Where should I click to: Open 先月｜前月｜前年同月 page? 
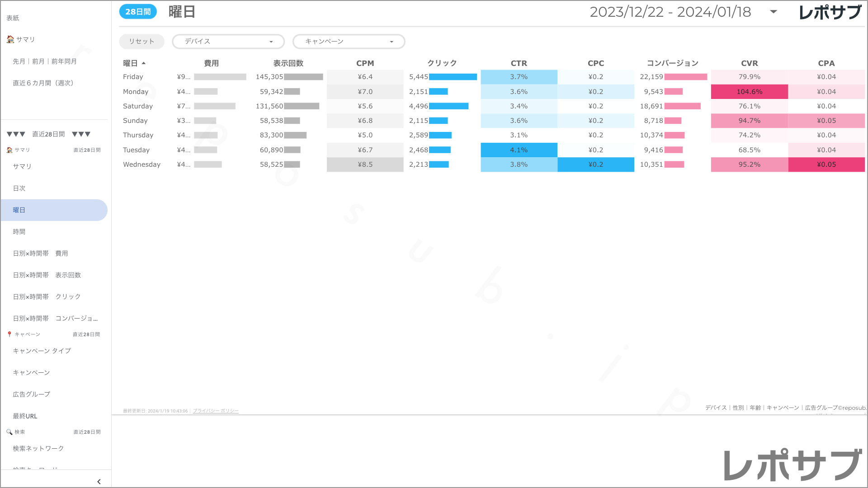[x=45, y=61]
